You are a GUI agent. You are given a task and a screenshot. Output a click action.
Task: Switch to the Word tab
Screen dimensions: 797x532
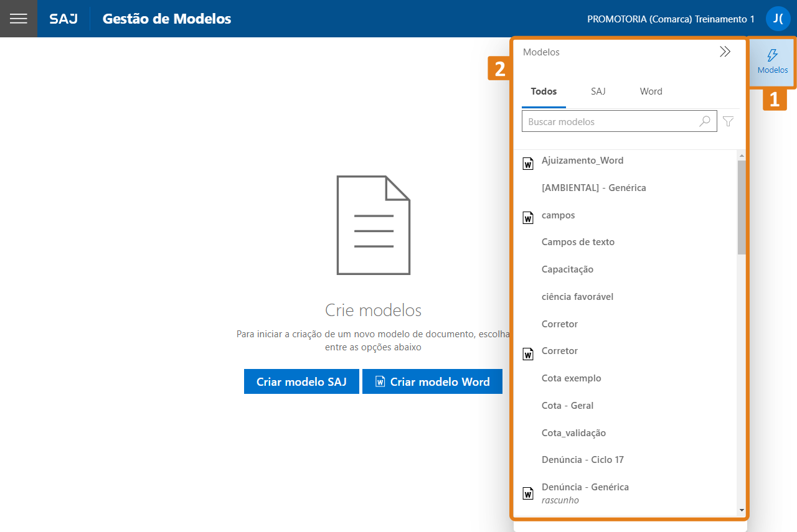pyautogui.click(x=651, y=91)
